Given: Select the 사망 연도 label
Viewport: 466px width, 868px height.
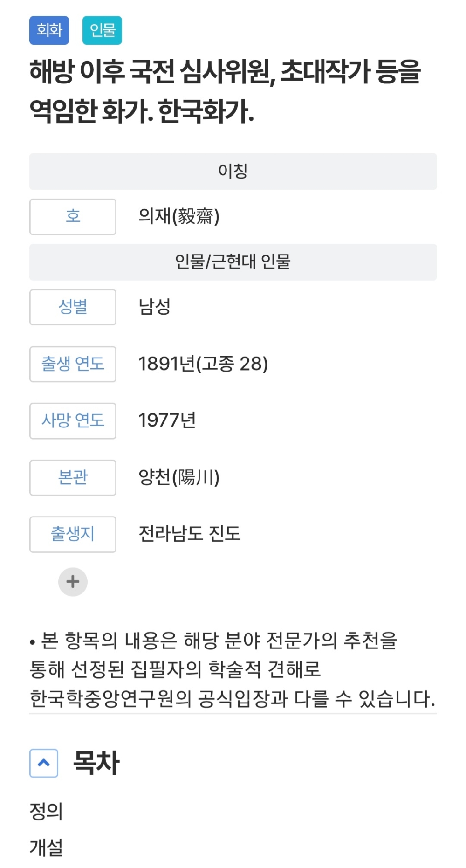Looking at the screenshot, I should coord(73,421).
